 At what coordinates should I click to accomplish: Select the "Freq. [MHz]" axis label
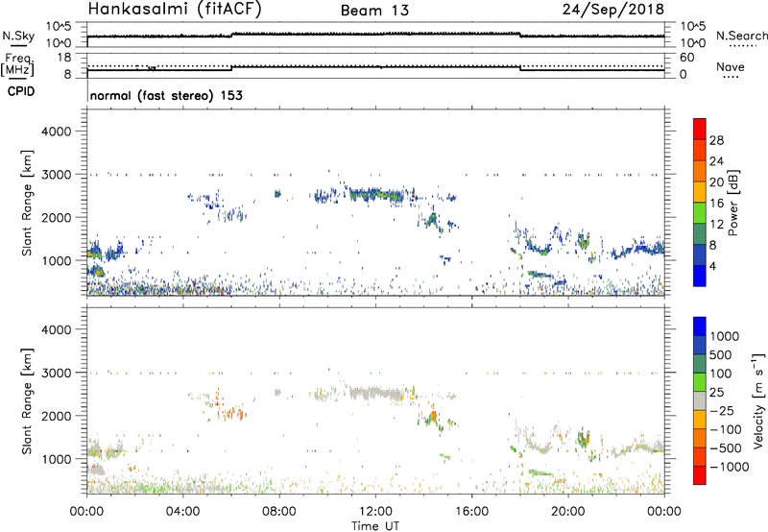pos(17,65)
